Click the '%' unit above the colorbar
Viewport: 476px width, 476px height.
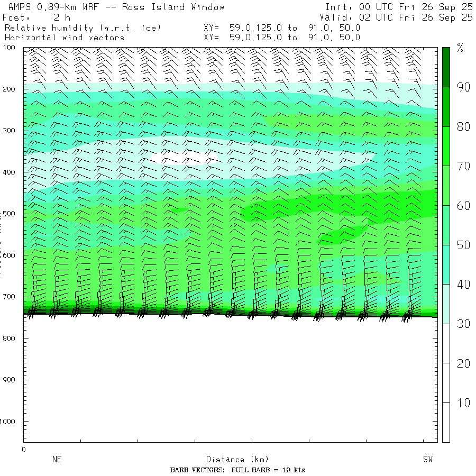(x=460, y=48)
